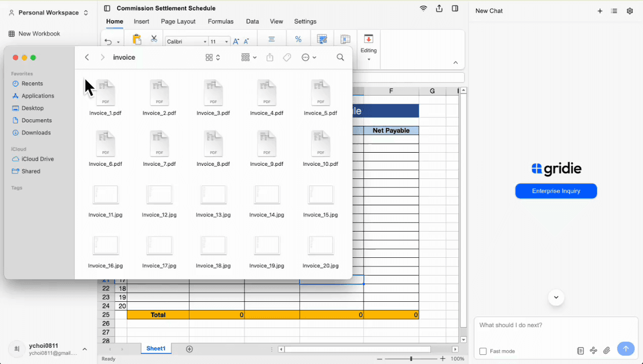Click New Workbook in the sidebar
The height and width of the screenshot is (364, 643).
[39, 34]
